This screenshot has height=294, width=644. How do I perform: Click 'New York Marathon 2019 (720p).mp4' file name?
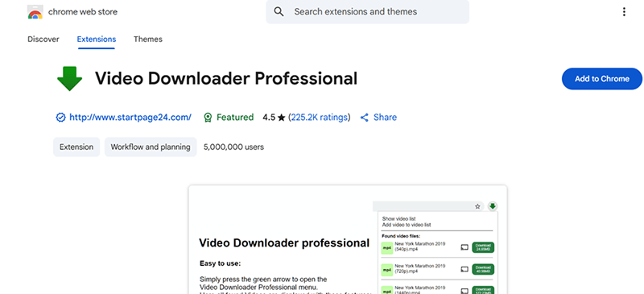click(419, 268)
